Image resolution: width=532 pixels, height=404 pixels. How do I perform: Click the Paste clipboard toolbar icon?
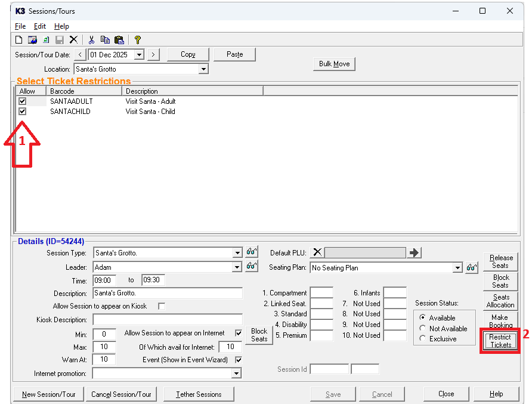pyautogui.click(x=119, y=40)
